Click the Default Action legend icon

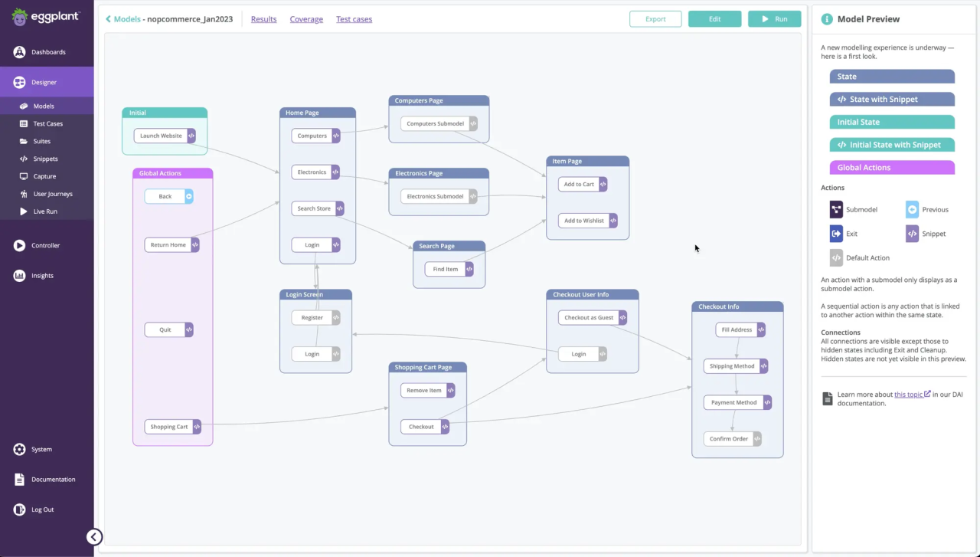point(836,258)
